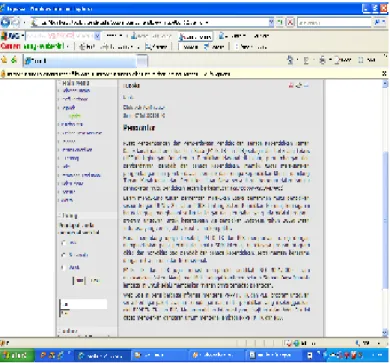Click the vertical scrollbar up arrow
The height and width of the screenshot is (363, 390).
coord(385,84)
